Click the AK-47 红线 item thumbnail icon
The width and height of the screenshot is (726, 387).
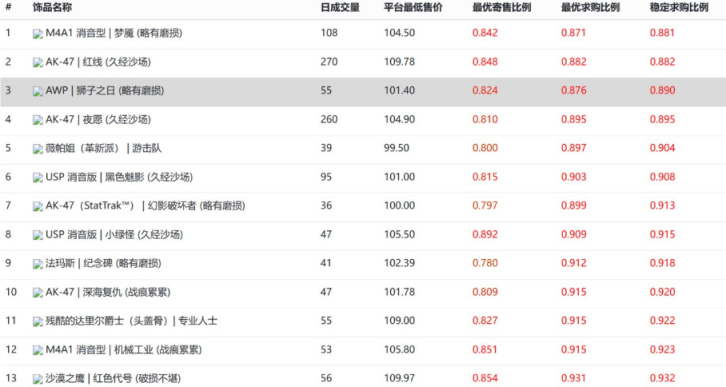(38, 62)
